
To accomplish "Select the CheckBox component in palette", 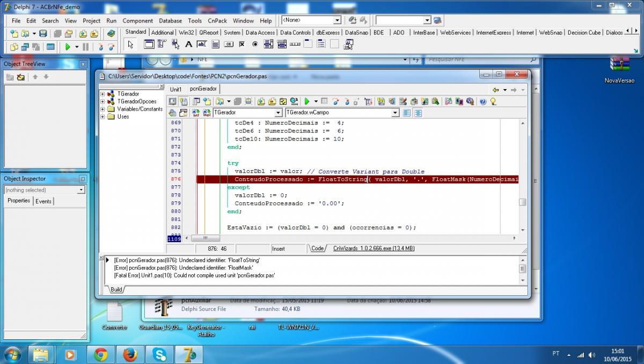I will (x=242, y=45).
